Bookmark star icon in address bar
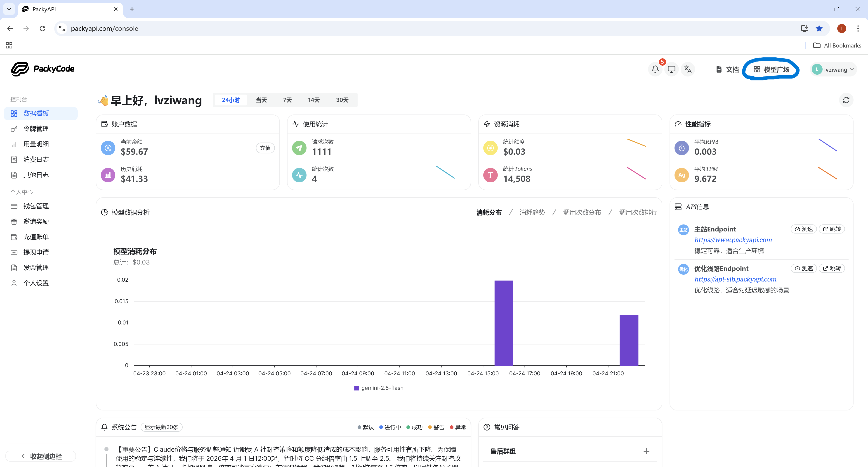Viewport: 868px width, 467px height. click(x=819, y=28)
